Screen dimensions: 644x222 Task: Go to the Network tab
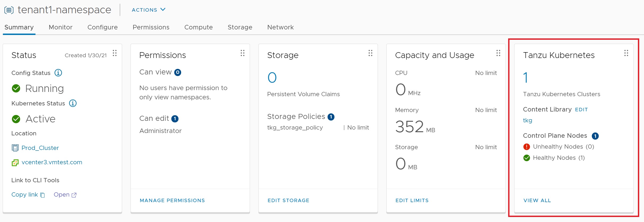280,27
